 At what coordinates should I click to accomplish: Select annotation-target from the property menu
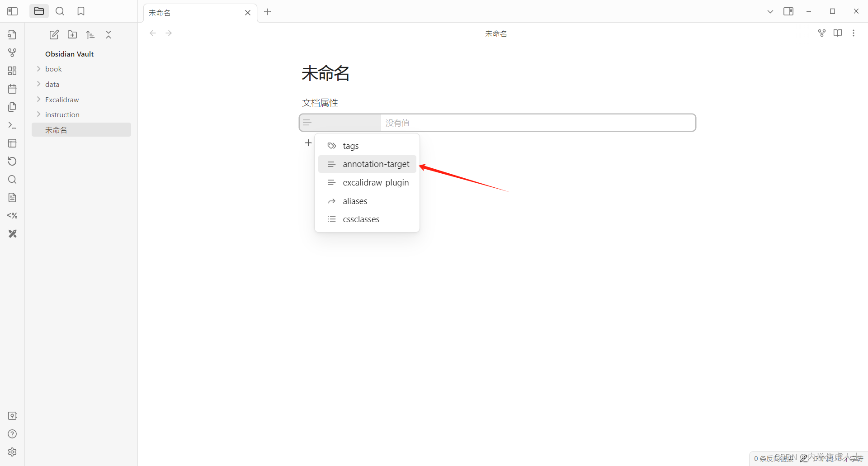[376, 164]
